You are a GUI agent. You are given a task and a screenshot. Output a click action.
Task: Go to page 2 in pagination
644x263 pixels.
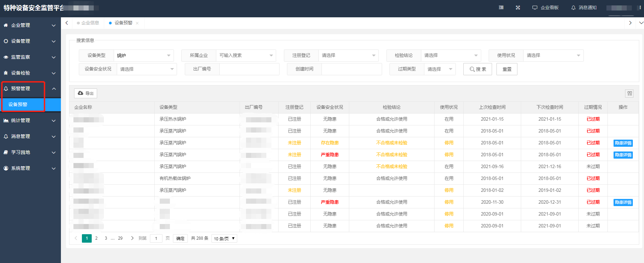tap(96, 238)
